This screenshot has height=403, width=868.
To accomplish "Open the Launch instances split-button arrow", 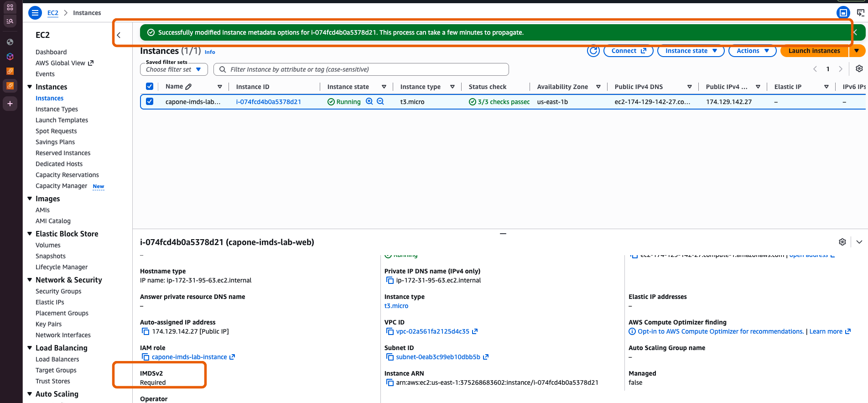I will [x=857, y=51].
